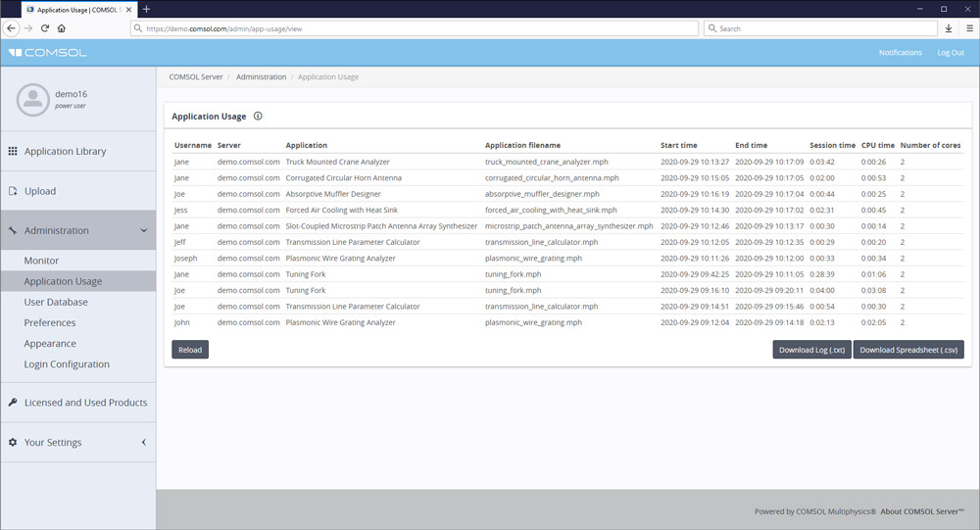
Task: Click the demo16 user avatar icon
Action: coord(33,98)
